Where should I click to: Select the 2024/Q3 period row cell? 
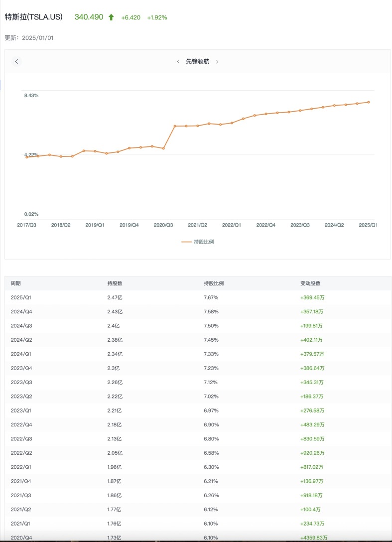tap(21, 326)
